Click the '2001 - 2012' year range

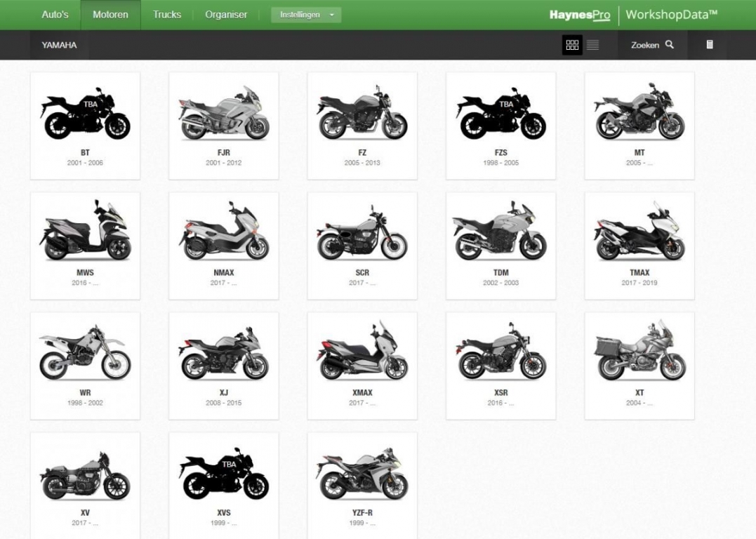[224, 163]
